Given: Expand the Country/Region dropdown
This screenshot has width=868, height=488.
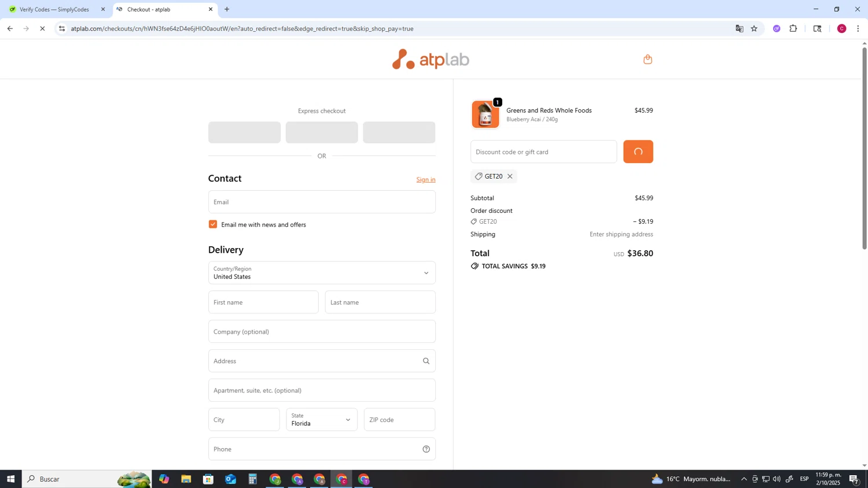Looking at the screenshot, I should (x=322, y=273).
